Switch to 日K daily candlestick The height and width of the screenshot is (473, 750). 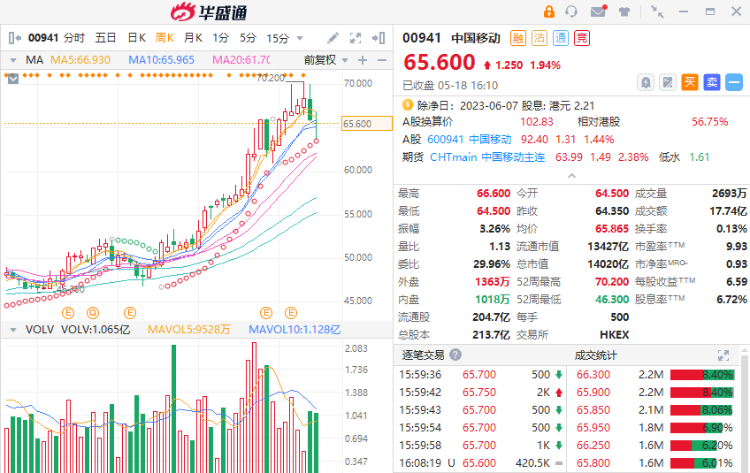point(137,38)
